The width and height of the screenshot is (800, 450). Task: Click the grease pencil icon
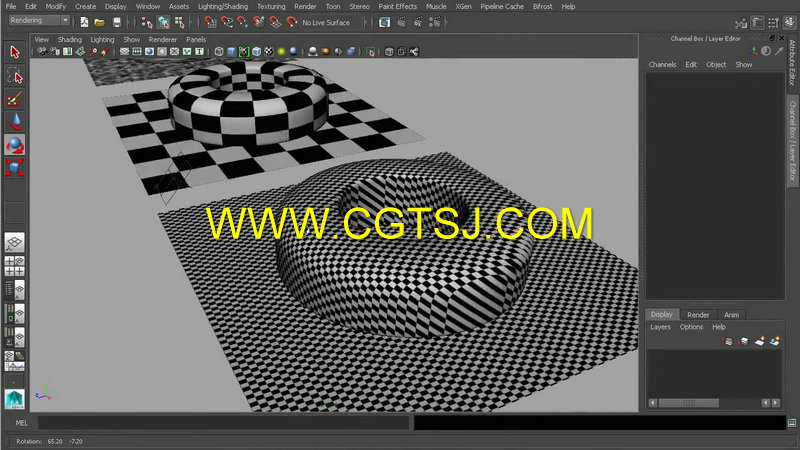click(105, 52)
